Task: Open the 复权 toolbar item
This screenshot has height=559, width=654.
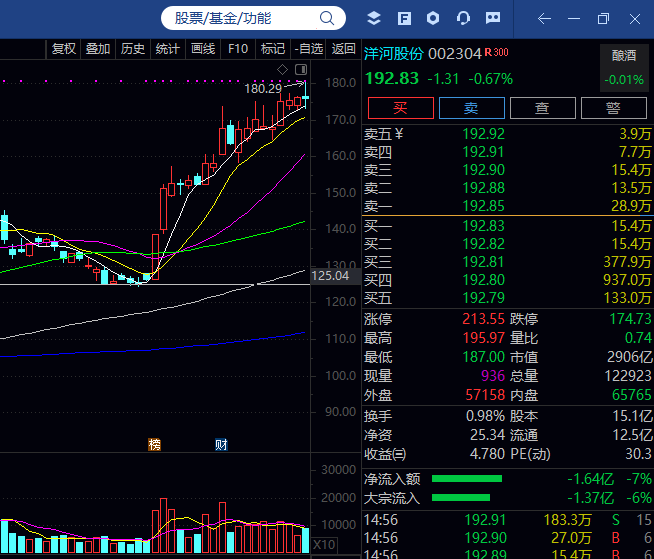Action: tap(63, 49)
